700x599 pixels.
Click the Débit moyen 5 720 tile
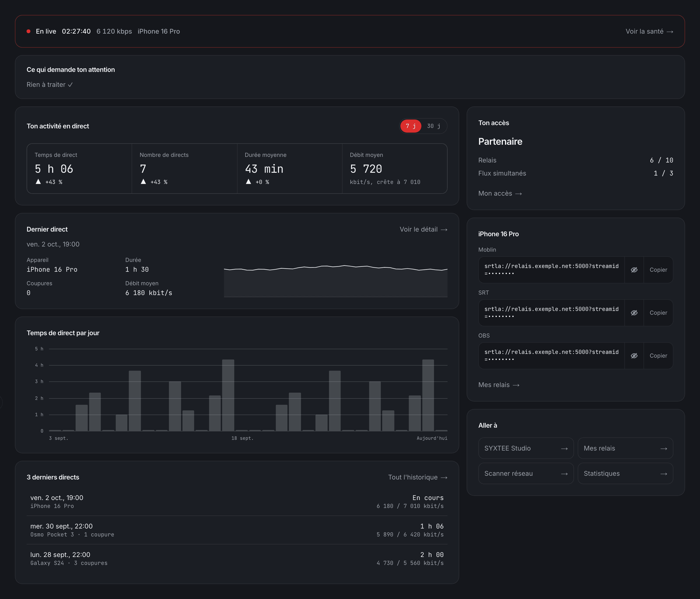click(395, 168)
